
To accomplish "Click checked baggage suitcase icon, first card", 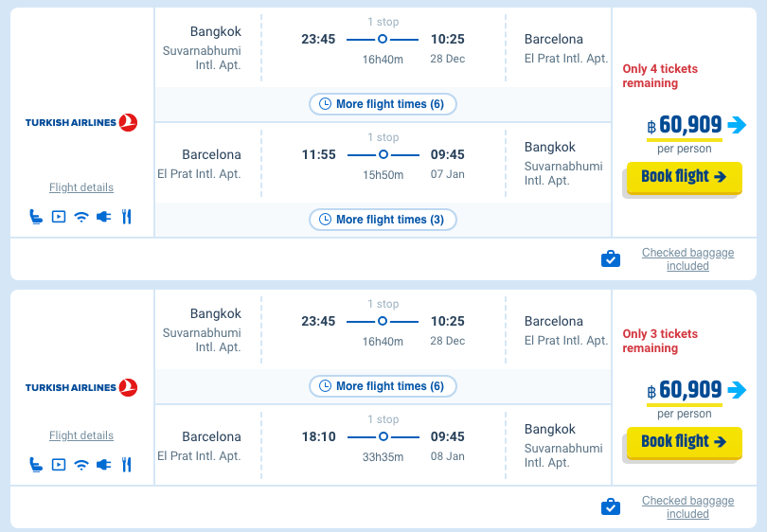I will (611, 258).
